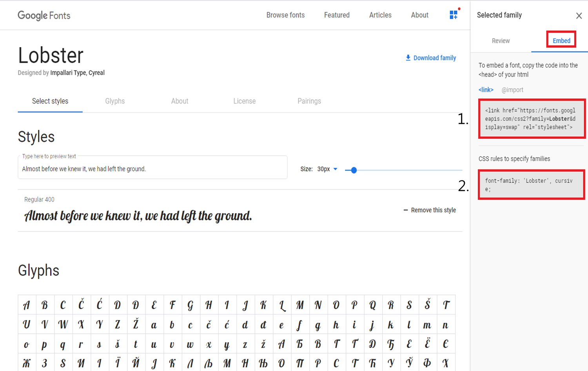Image resolution: width=588 pixels, height=371 pixels.
Task: Click the minus icon beside Remove this style
Action: pos(406,210)
